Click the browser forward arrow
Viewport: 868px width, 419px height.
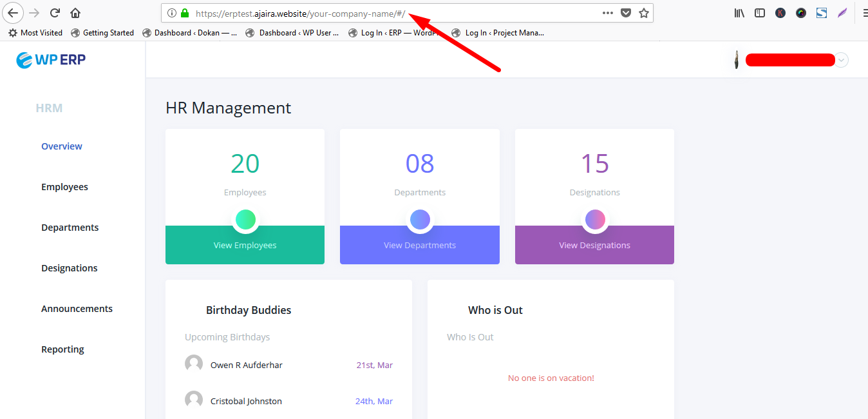tap(34, 13)
